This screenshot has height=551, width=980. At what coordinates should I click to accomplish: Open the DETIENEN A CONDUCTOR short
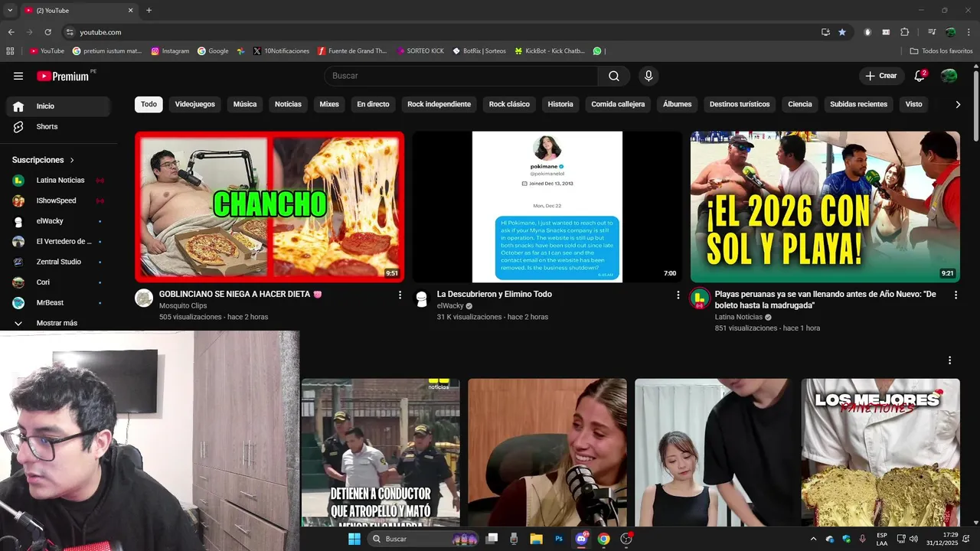pyautogui.click(x=381, y=453)
